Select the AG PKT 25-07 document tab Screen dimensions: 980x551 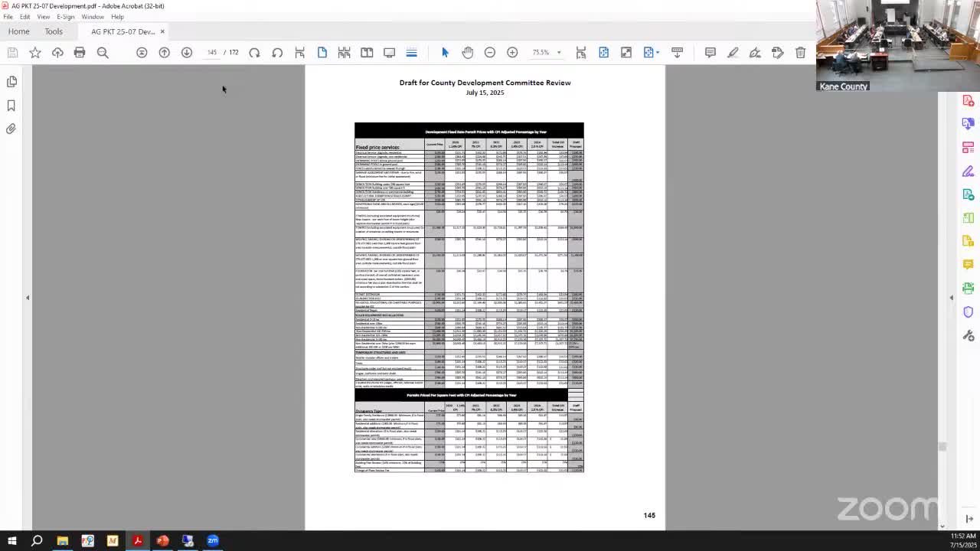tap(122, 31)
